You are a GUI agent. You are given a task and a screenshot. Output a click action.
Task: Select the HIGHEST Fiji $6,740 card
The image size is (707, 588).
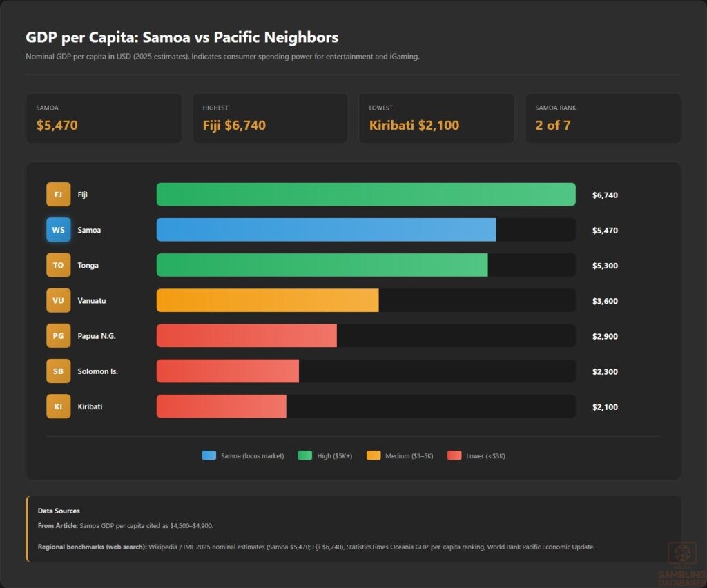[x=271, y=119]
